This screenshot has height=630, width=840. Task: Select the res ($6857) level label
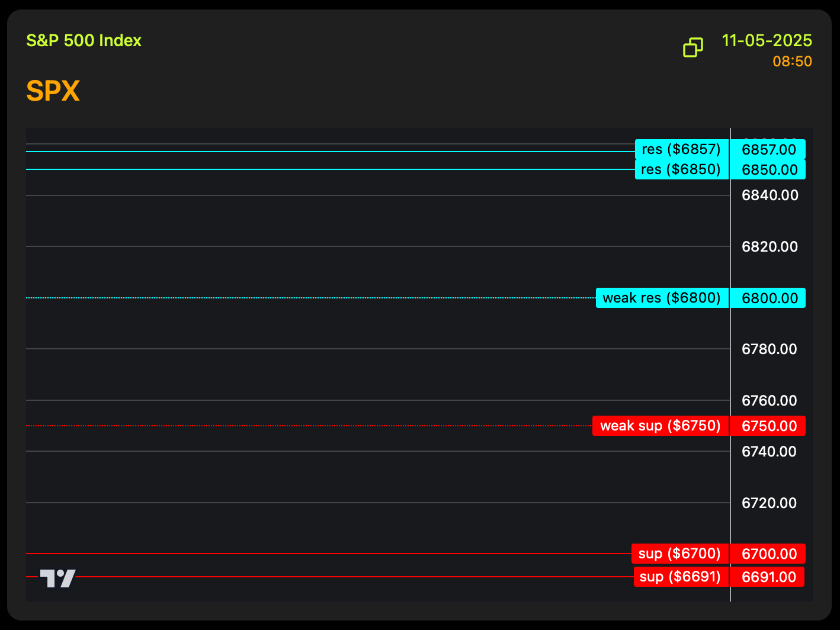coord(681,149)
